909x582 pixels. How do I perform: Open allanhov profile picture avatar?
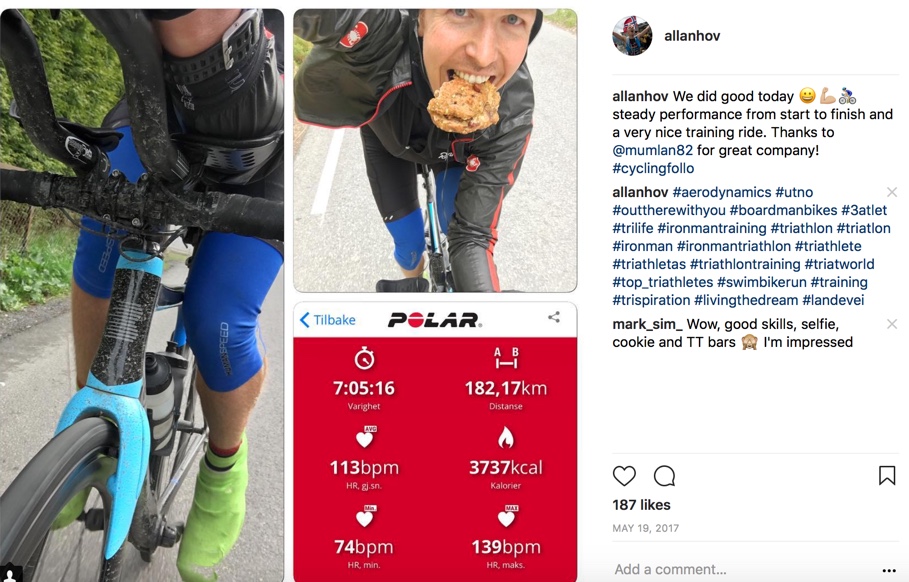tap(632, 36)
